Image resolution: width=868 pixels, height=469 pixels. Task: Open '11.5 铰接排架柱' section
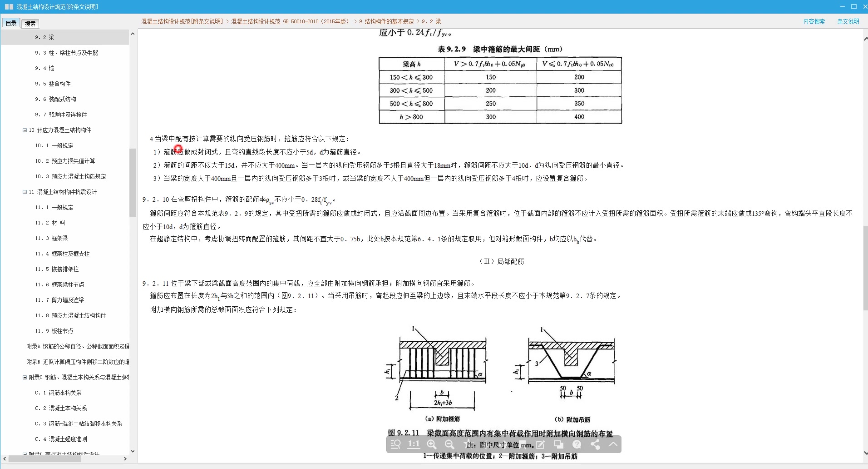pyautogui.click(x=57, y=269)
